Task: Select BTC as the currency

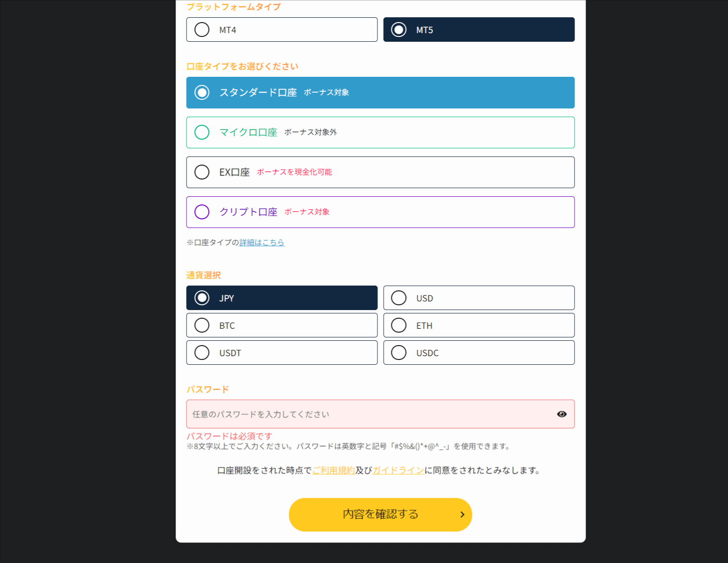Action: tap(282, 325)
